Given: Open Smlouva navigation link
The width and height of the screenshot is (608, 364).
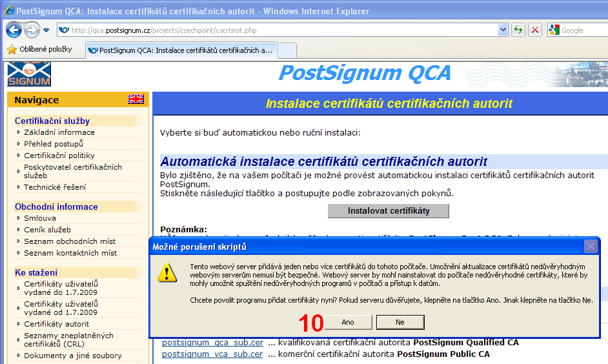Looking at the screenshot, I should coord(40,218).
